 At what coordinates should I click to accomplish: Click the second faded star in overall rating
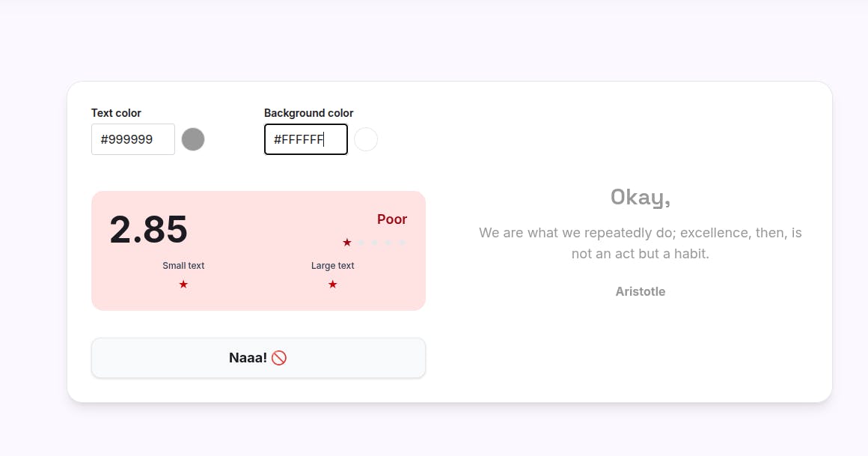coord(361,243)
